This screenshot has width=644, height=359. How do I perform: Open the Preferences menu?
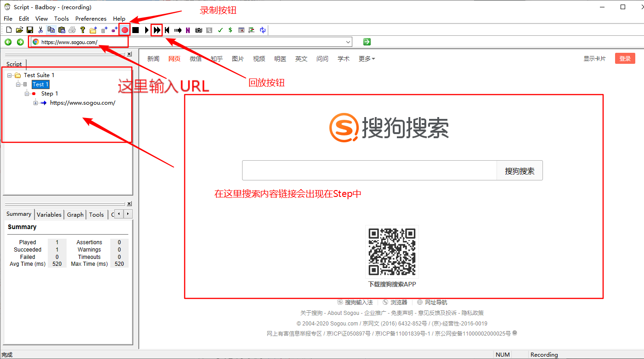point(90,18)
